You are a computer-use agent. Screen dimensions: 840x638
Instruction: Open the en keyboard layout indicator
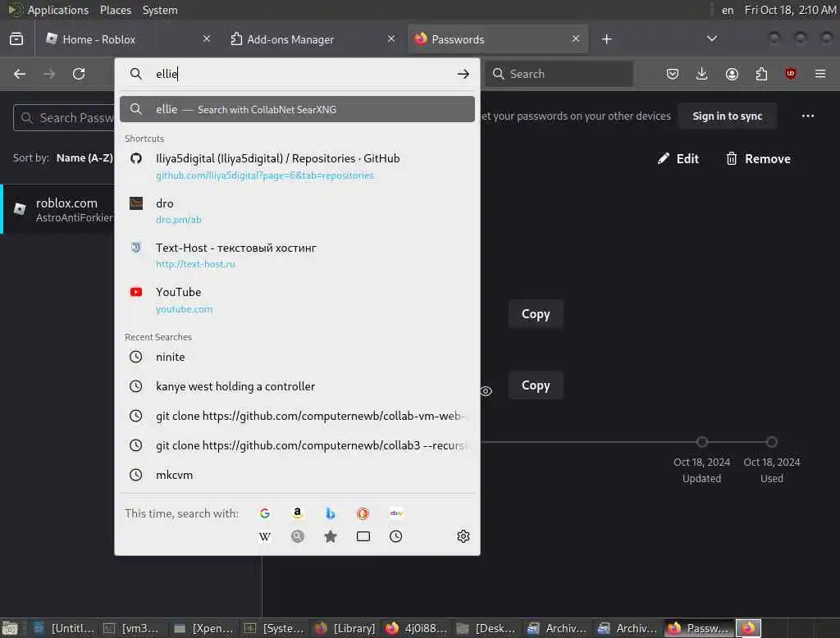pyautogui.click(x=728, y=10)
